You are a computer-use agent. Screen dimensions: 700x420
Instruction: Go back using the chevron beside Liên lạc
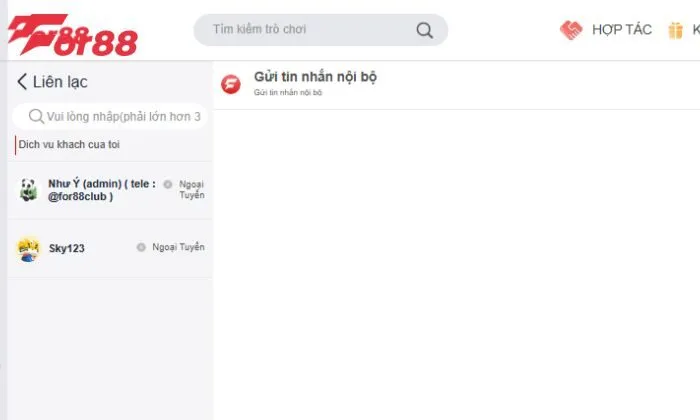(22, 82)
